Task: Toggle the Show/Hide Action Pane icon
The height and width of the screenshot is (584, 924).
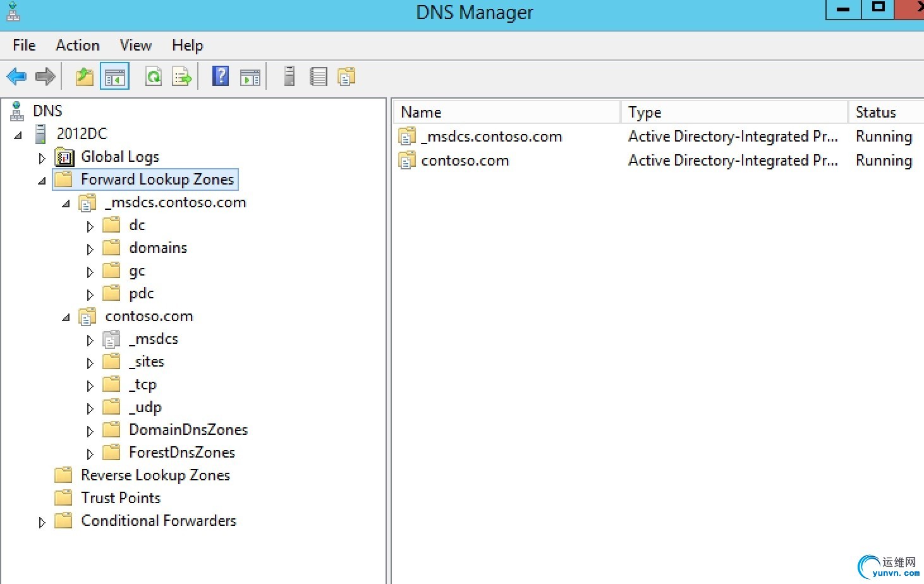Action: click(x=250, y=77)
